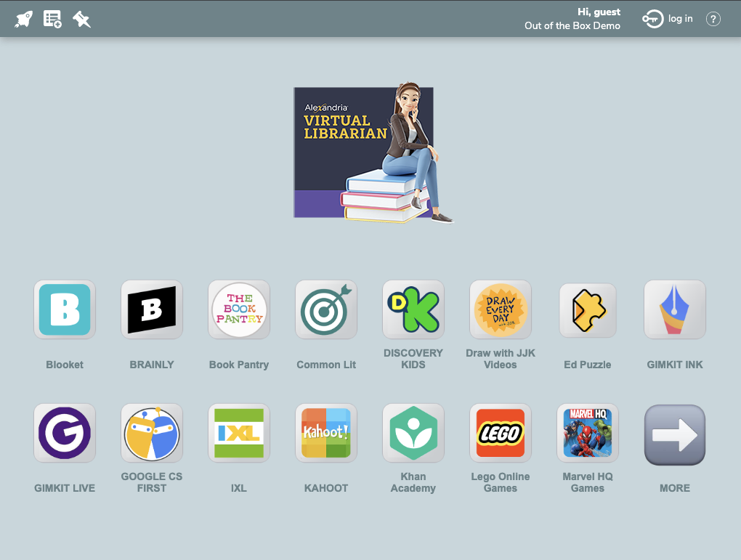Click the Alexandria Virtual Librarian banner

373,153
